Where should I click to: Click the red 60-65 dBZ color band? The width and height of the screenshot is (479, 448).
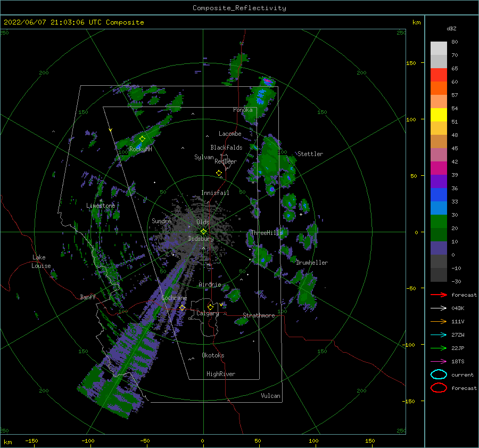pyautogui.click(x=439, y=75)
